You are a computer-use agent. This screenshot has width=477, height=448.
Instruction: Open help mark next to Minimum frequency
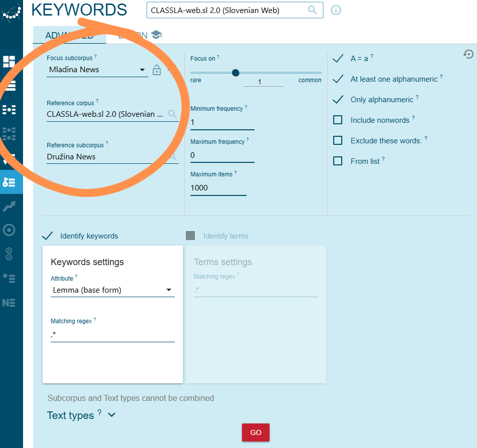click(x=246, y=107)
